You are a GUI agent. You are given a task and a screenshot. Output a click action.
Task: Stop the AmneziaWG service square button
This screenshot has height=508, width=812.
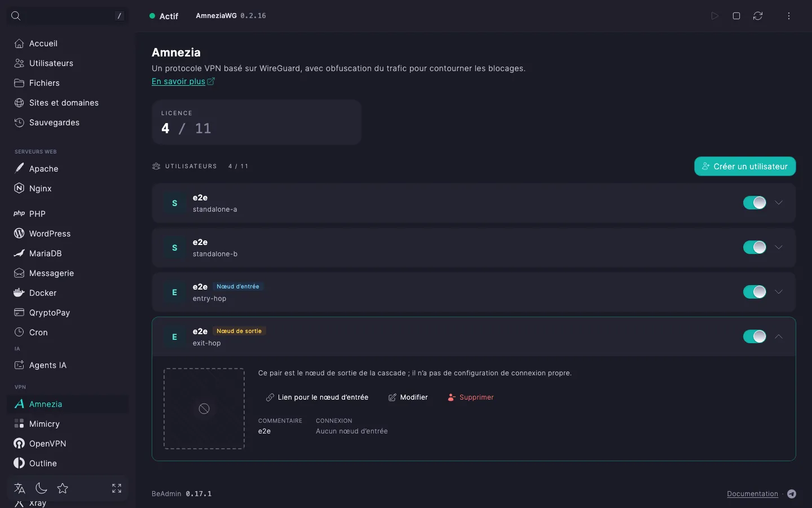(736, 16)
